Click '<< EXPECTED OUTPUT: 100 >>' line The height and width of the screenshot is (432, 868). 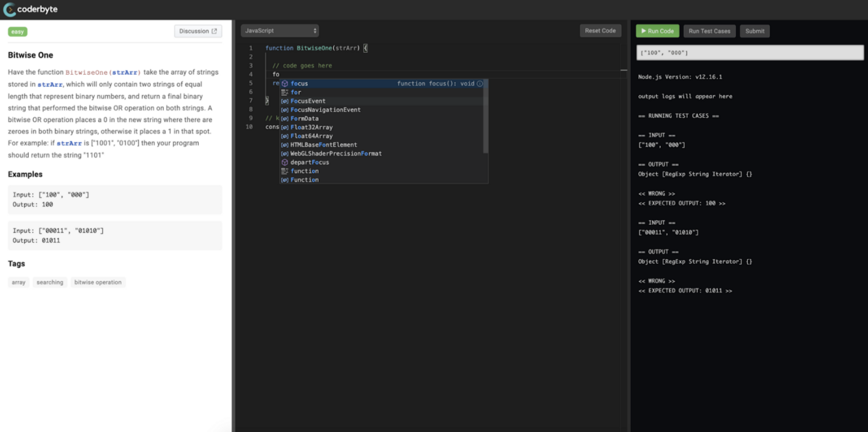pyautogui.click(x=682, y=204)
